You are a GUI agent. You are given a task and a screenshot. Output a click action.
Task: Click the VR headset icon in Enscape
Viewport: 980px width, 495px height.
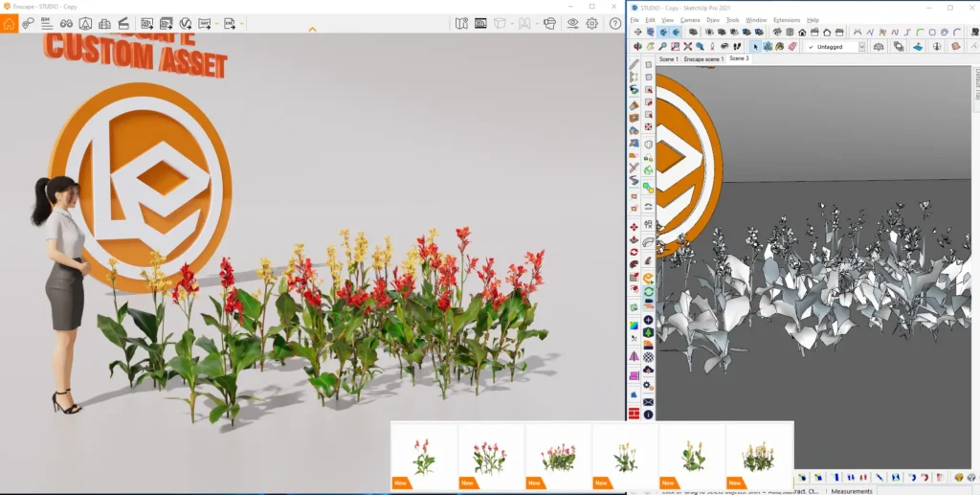(x=549, y=24)
